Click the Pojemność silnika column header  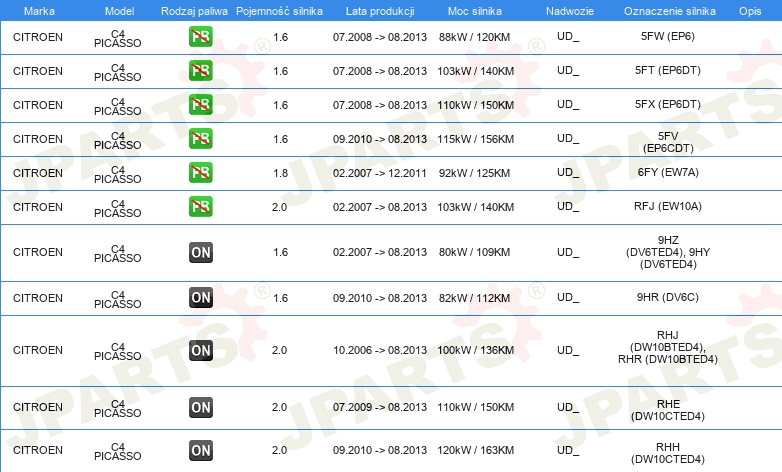[x=279, y=11]
